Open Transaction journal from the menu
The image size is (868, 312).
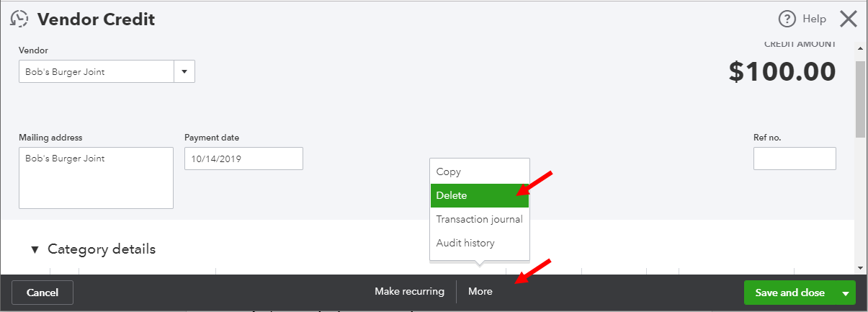pos(480,219)
